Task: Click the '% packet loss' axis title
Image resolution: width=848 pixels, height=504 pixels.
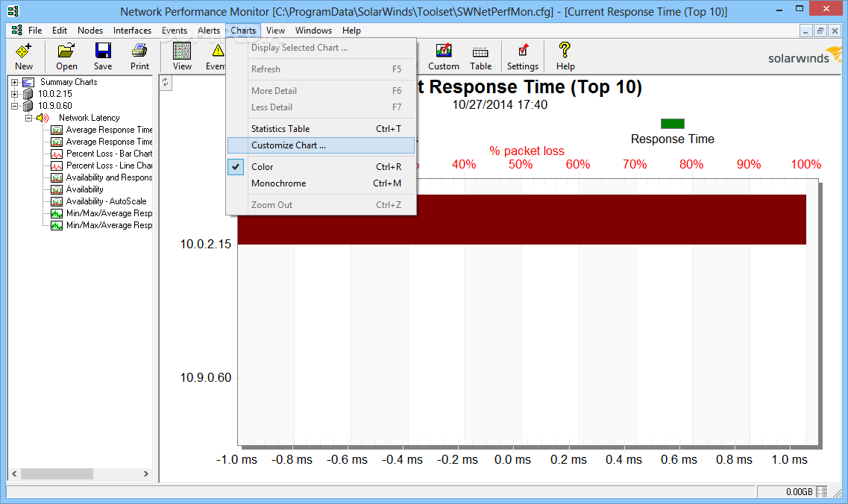Action: coord(527,151)
